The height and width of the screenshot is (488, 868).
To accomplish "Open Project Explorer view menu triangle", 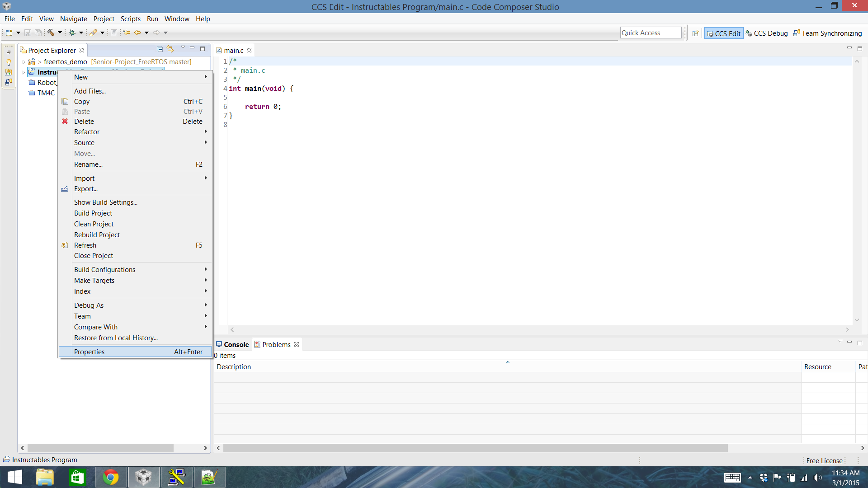I will click(x=183, y=47).
